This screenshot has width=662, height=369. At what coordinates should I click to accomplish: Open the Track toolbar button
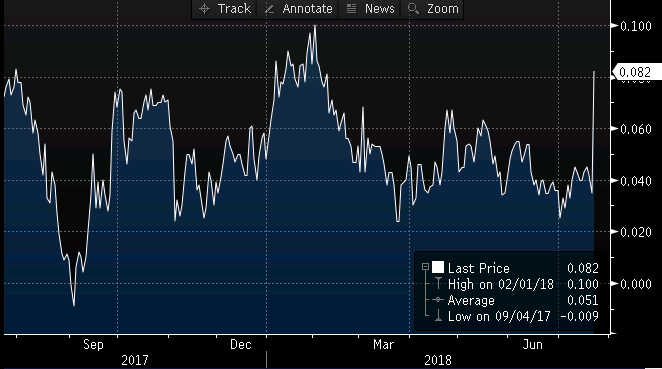tap(224, 9)
